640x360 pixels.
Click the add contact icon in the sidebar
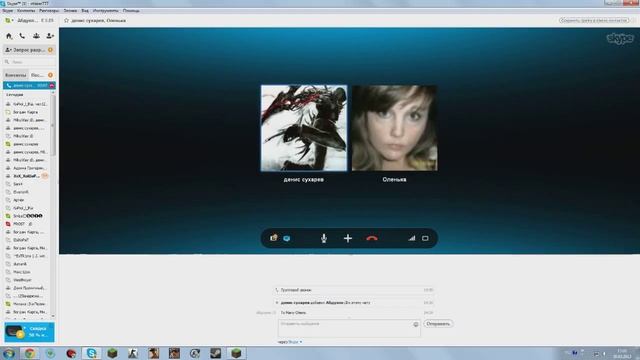pyautogui.click(x=50, y=36)
